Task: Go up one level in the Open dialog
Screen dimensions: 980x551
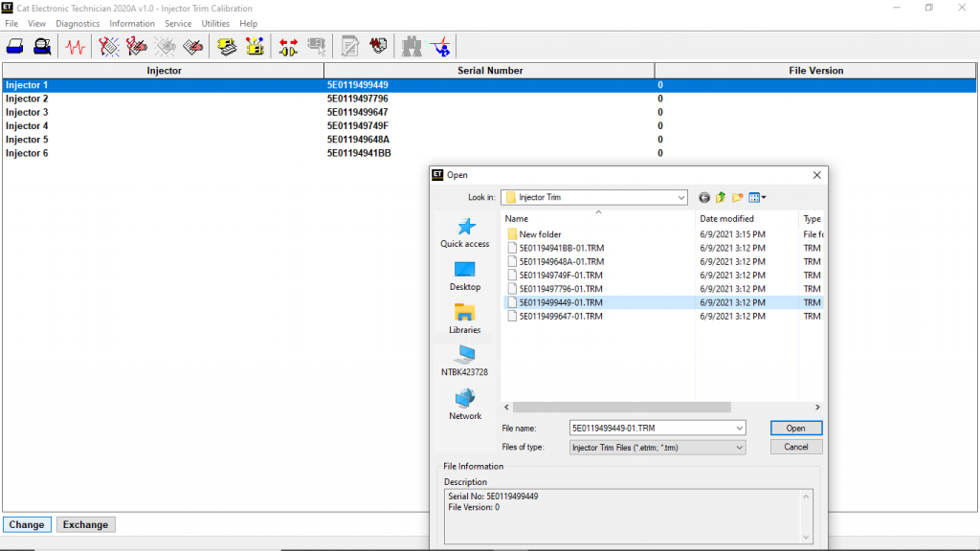Action: [720, 197]
